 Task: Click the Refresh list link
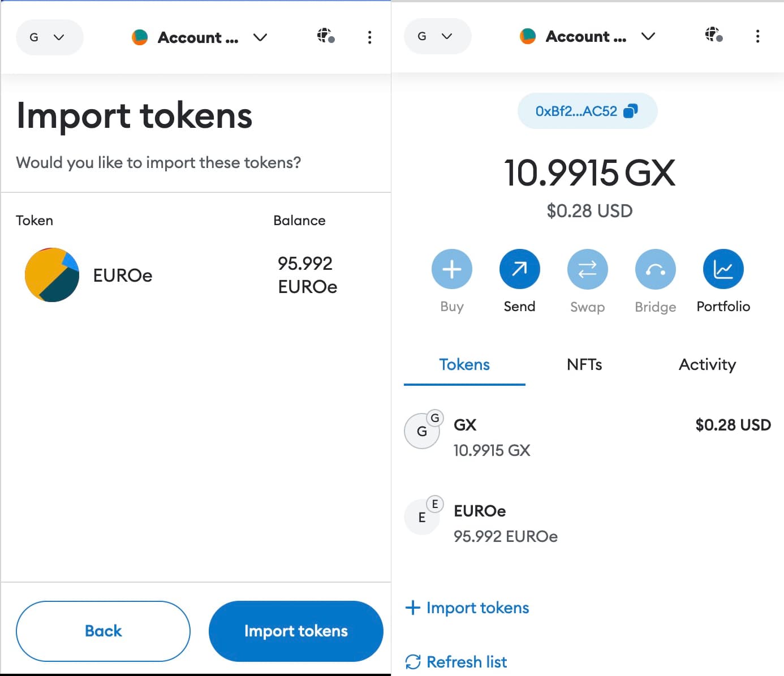456,661
